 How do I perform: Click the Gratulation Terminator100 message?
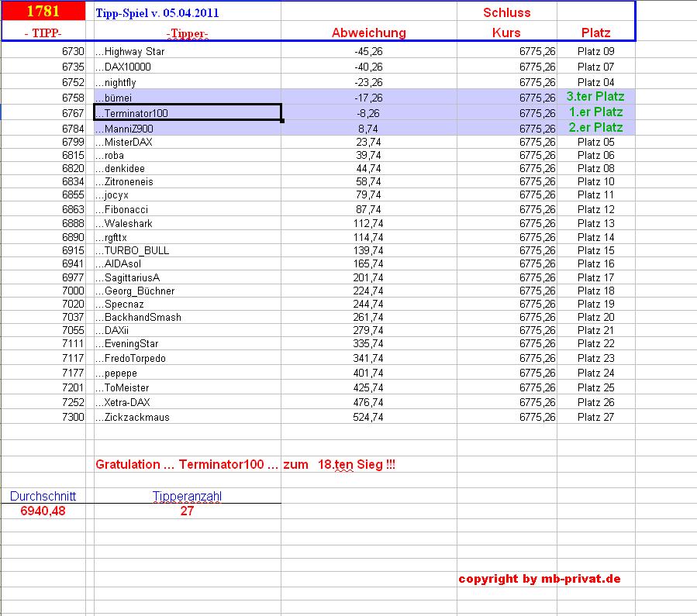[x=245, y=465]
